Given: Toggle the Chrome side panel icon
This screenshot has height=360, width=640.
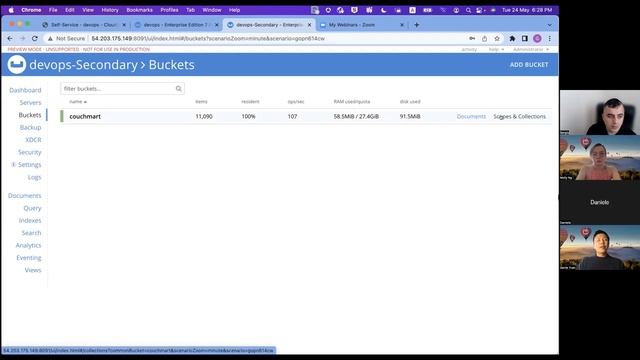Looking at the screenshot, I should click(x=525, y=38).
